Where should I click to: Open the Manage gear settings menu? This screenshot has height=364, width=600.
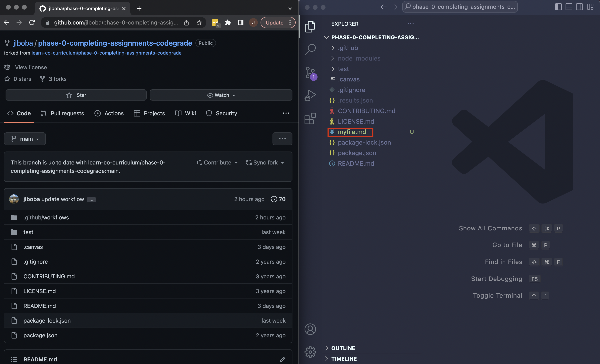tap(310, 352)
